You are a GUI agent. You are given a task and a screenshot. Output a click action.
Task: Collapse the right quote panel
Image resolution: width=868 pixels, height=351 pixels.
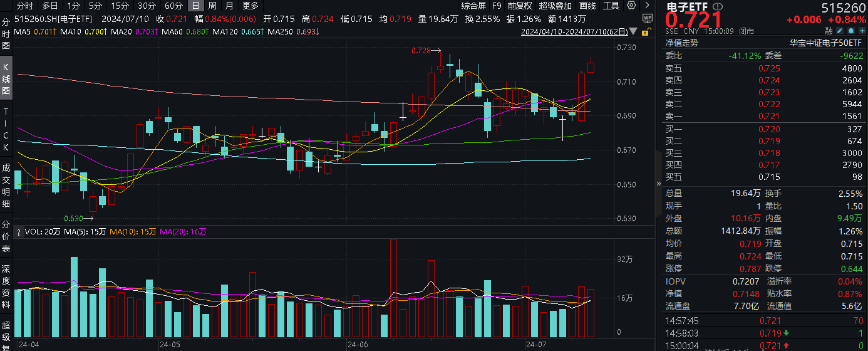pyautogui.click(x=658, y=184)
